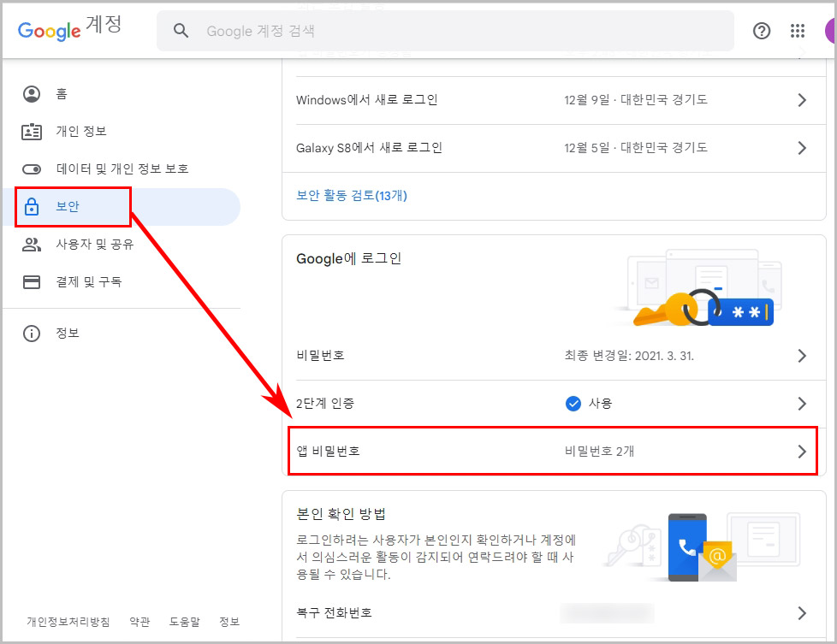The image size is (837, 644).
Task: Expand the 복구 전화번호 row chevron
Action: click(x=802, y=613)
